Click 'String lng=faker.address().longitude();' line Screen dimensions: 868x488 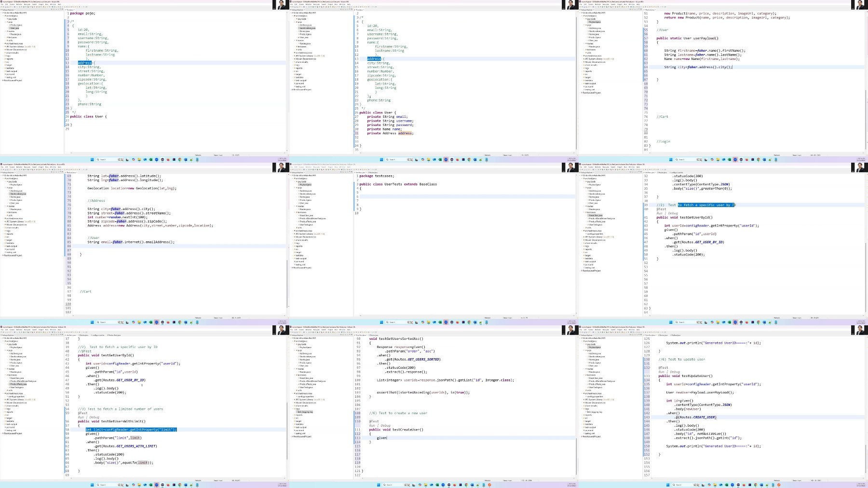click(x=124, y=180)
